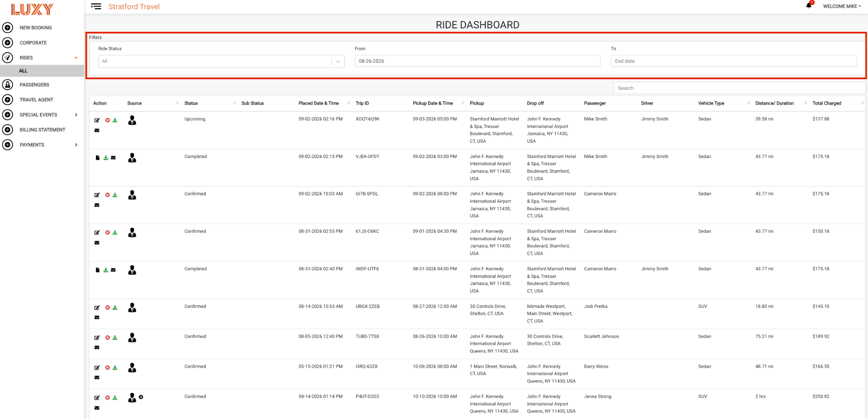Click envelope icon for ride VJEK-OFDT
Viewport: 868px width, 419px height.
click(x=113, y=158)
